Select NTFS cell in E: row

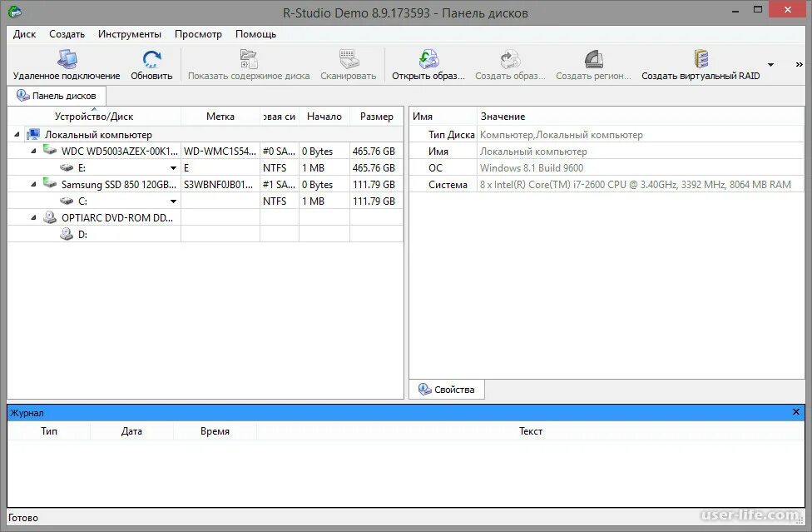(280, 168)
